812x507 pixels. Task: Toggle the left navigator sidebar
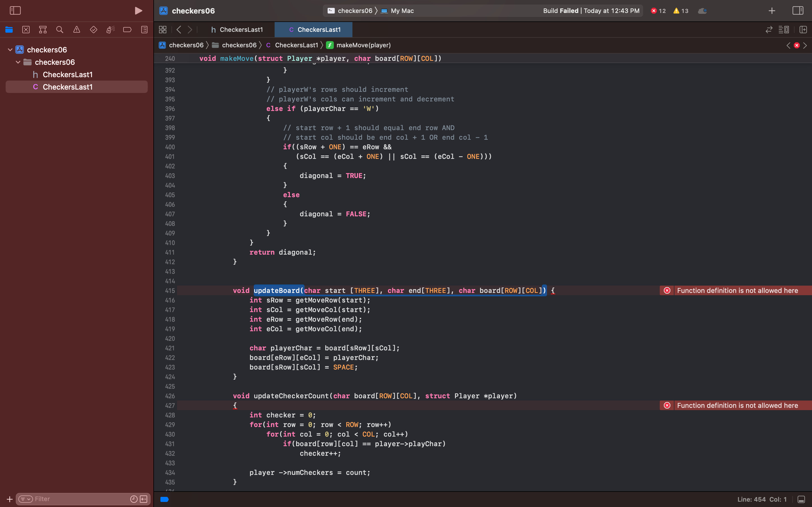point(16,10)
